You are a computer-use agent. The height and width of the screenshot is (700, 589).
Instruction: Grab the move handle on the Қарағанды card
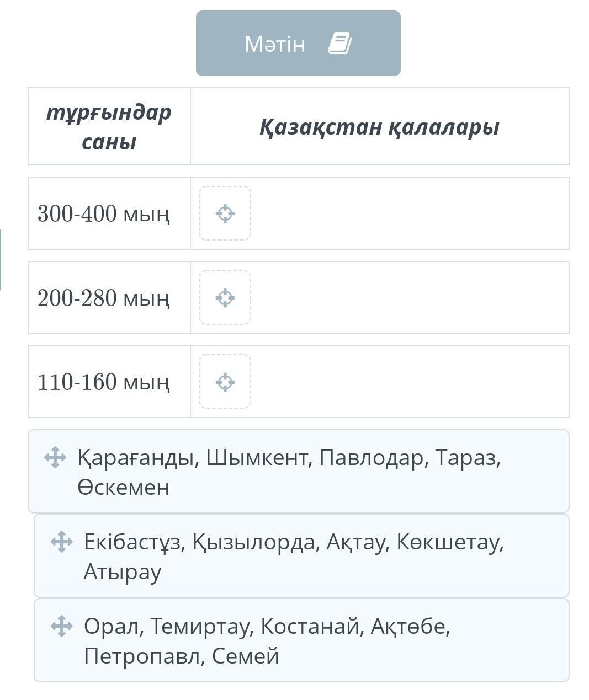[55, 457]
